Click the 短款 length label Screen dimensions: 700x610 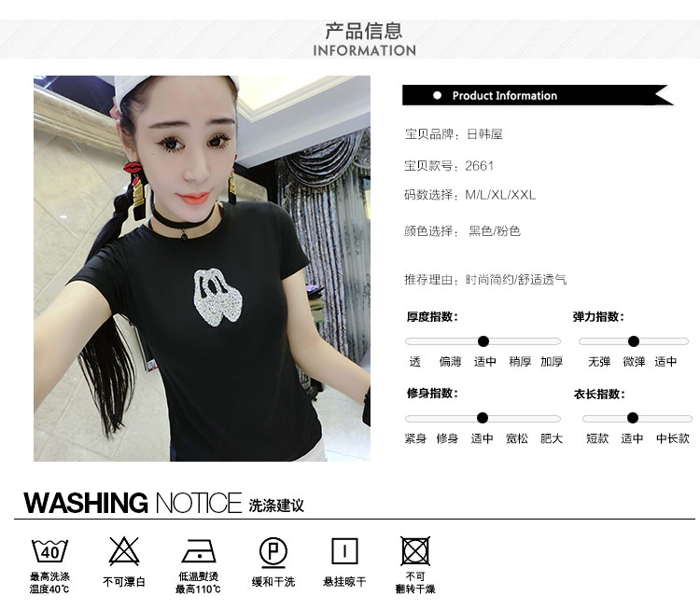coord(597,438)
